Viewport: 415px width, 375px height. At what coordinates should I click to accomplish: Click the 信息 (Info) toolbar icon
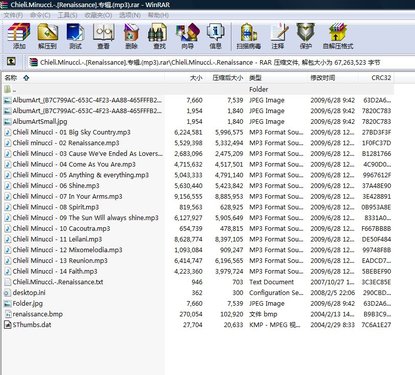pyautogui.click(x=215, y=32)
